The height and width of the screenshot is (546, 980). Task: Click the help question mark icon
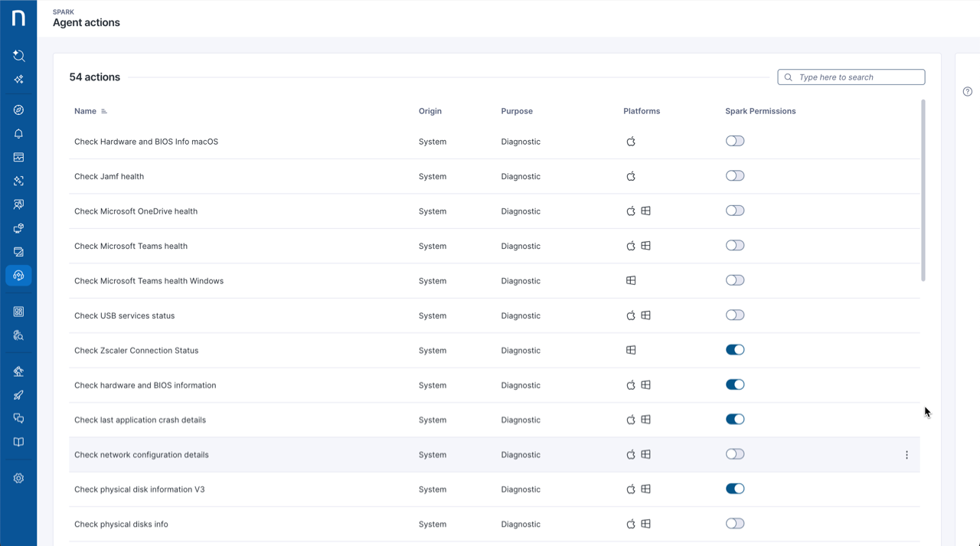(x=967, y=92)
